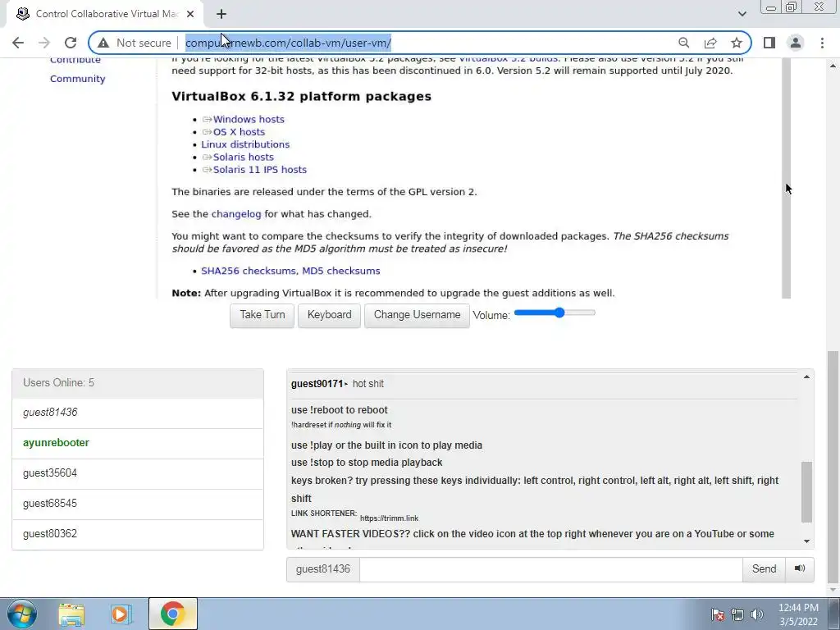The height and width of the screenshot is (630, 840).
Task: Open a new tab with the plus button
Action: point(221,14)
